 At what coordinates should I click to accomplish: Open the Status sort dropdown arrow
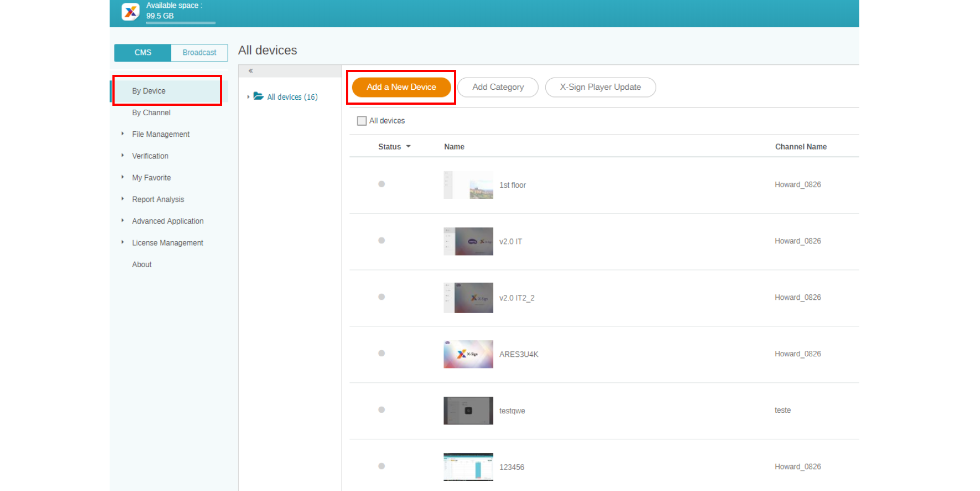coord(409,146)
